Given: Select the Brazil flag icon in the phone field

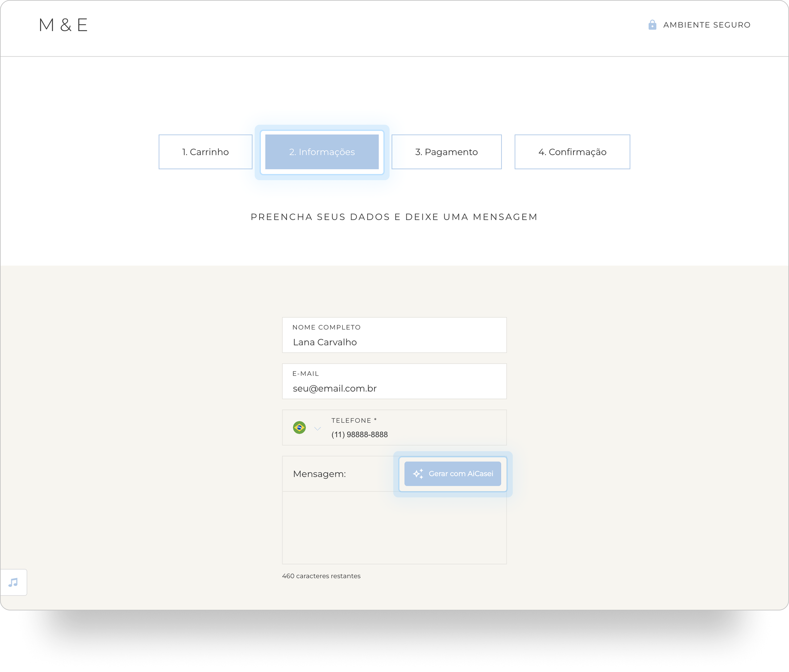Looking at the screenshot, I should (x=299, y=427).
